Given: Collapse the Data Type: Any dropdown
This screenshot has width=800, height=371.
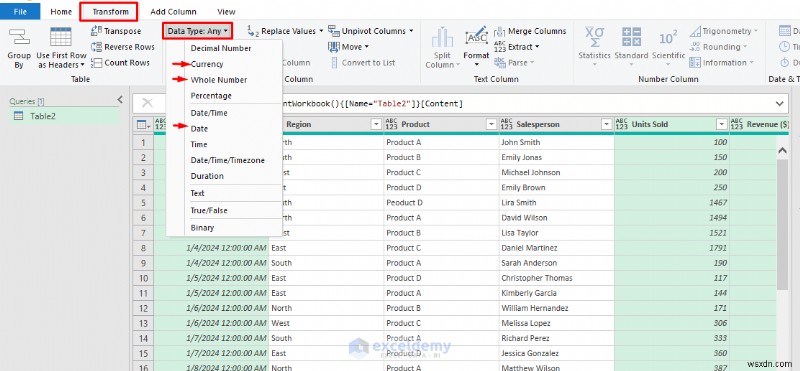Looking at the screenshot, I should 198,31.
